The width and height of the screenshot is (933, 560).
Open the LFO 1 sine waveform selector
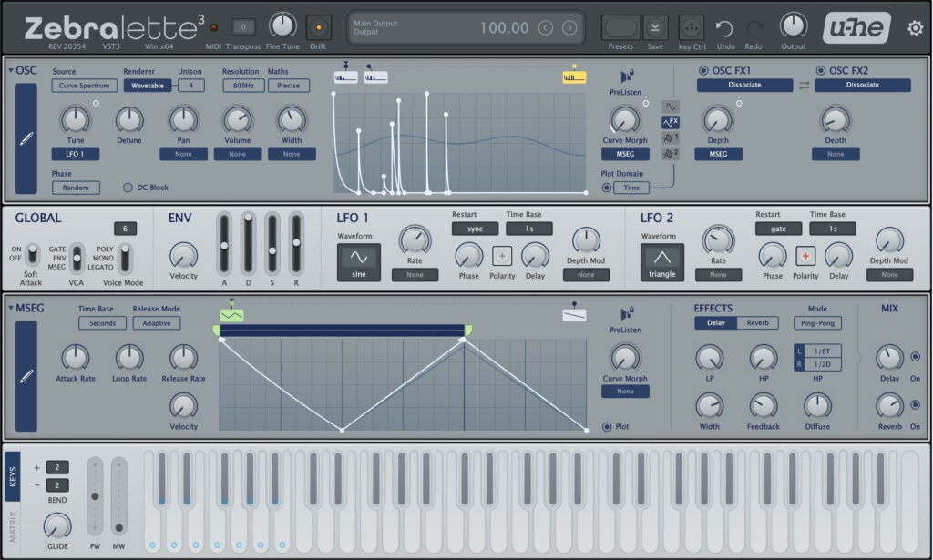359,260
